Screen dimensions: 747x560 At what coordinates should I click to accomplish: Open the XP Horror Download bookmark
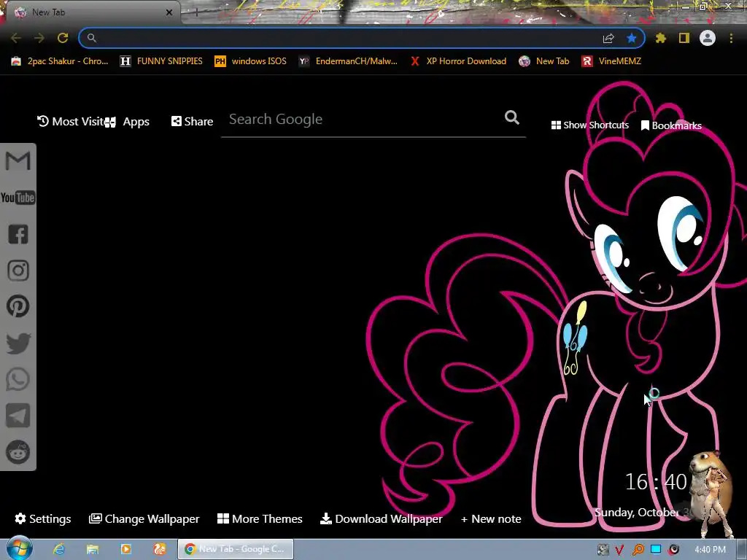point(458,61)
